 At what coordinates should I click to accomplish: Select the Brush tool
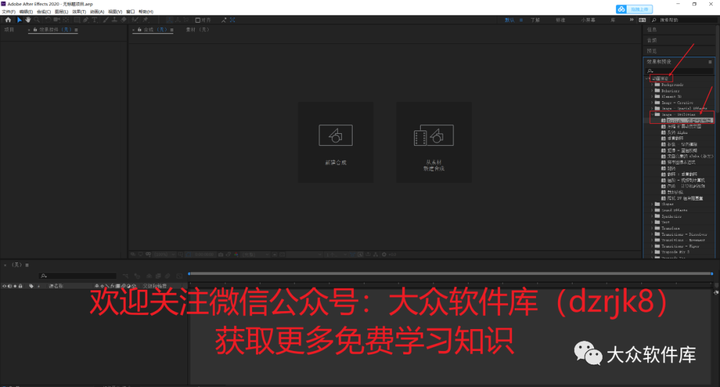(x=106, y=20)
